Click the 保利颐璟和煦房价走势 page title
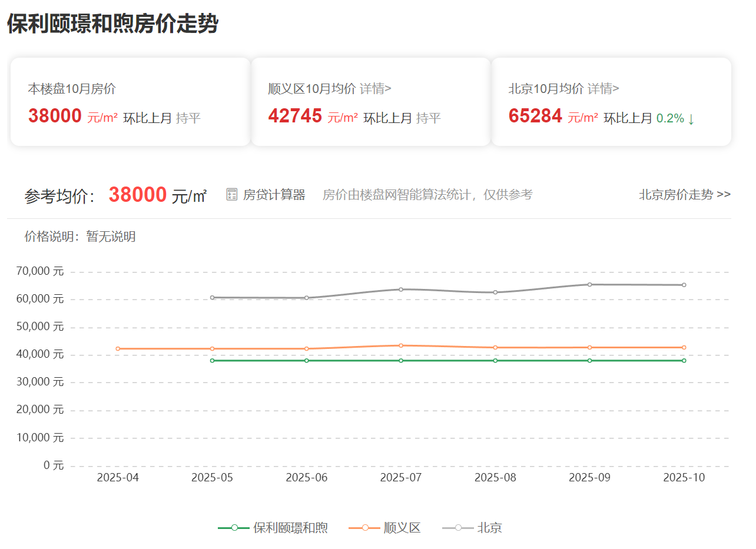The height and width of the screenshot is (549, 756). pyautogui.click(x=112, y=24)
